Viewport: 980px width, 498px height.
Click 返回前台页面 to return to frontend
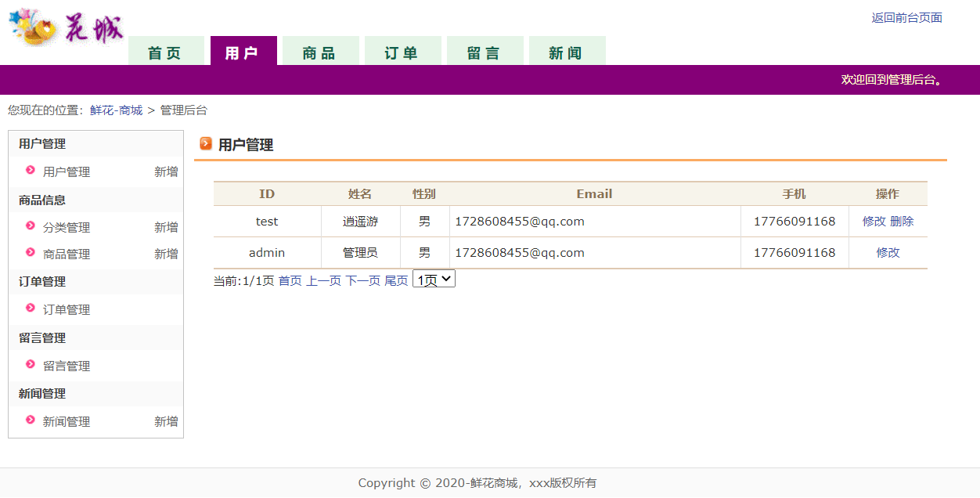[x=906, y=17]
